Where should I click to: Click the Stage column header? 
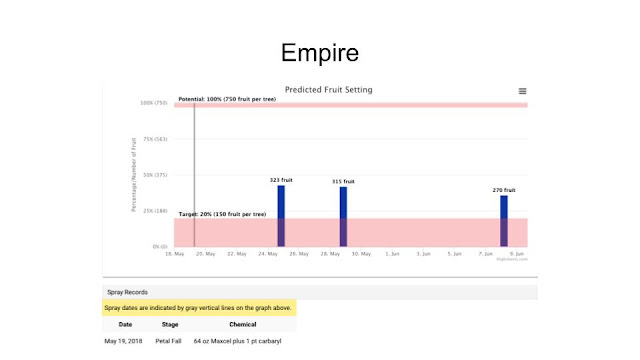click(170, 324)
